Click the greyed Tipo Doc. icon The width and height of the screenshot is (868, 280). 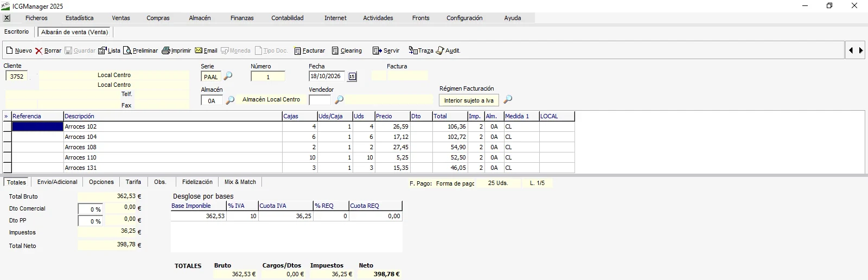pos(259,50)
